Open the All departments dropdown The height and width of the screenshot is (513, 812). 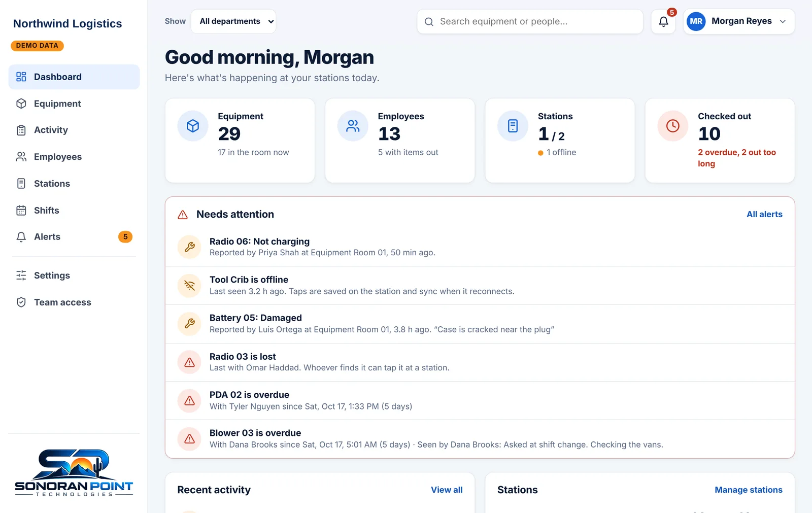coord(233,21)
